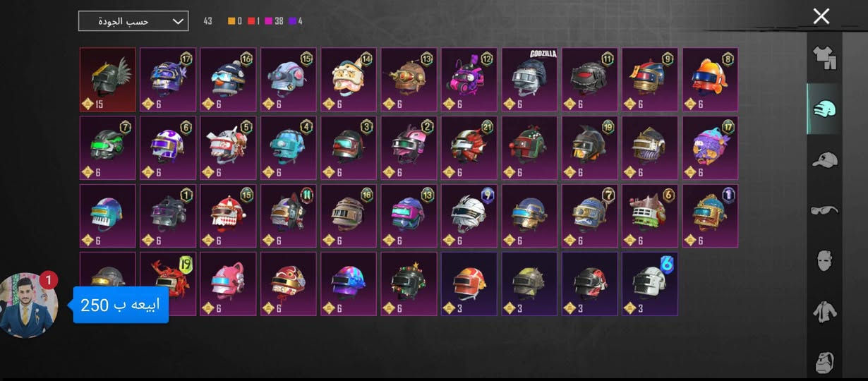Select the helmet category icon
The width and height of the screenshot is (868, 381).
click(x=824, y=109)
